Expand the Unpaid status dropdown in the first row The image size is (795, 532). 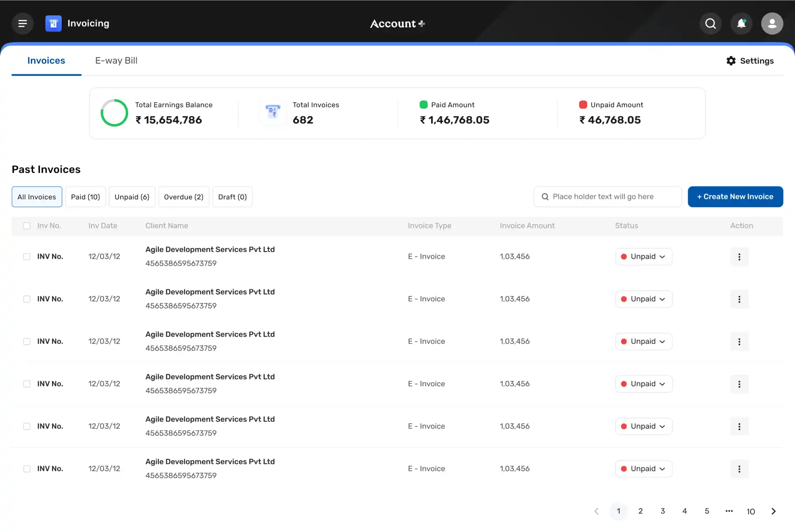[643, 257]
